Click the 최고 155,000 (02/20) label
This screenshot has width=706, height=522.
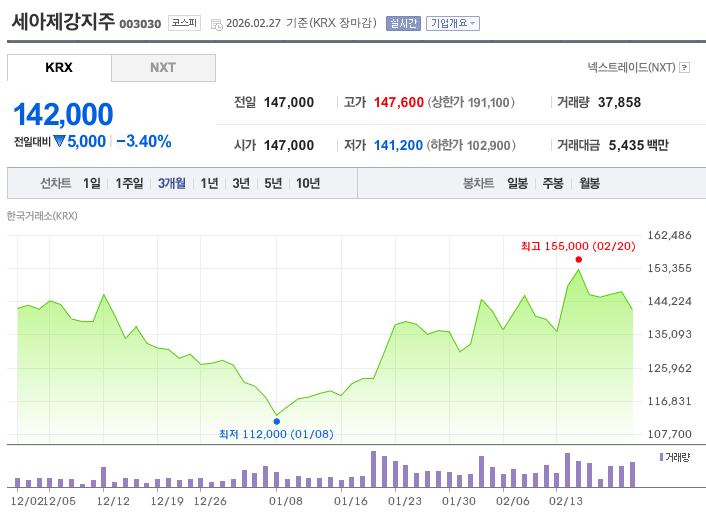pyautogui.click(x=578, y=246)
